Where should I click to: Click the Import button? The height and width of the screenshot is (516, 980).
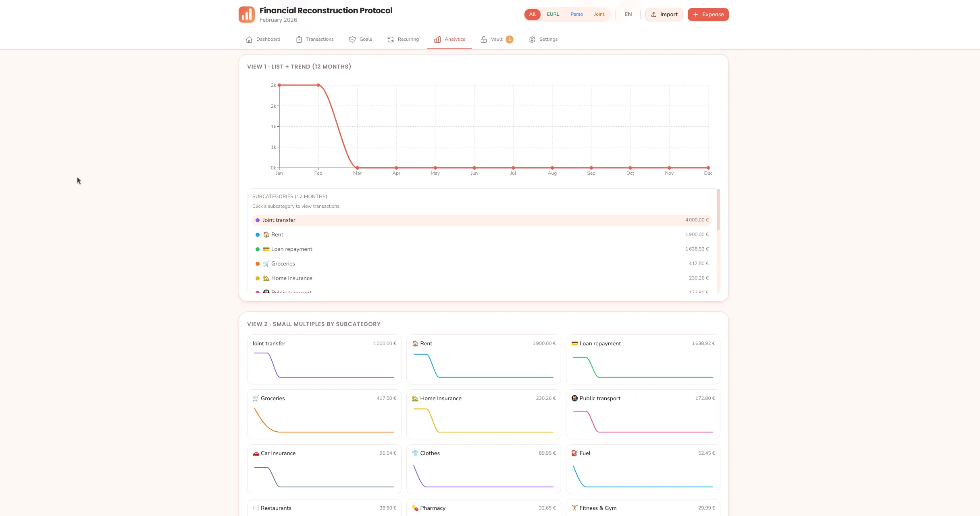tap(664, 15)
